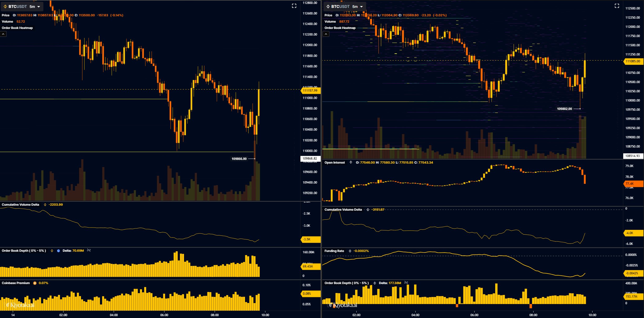
Task: Click 111085.00 price marker on right axis
Action: (633, 61)
